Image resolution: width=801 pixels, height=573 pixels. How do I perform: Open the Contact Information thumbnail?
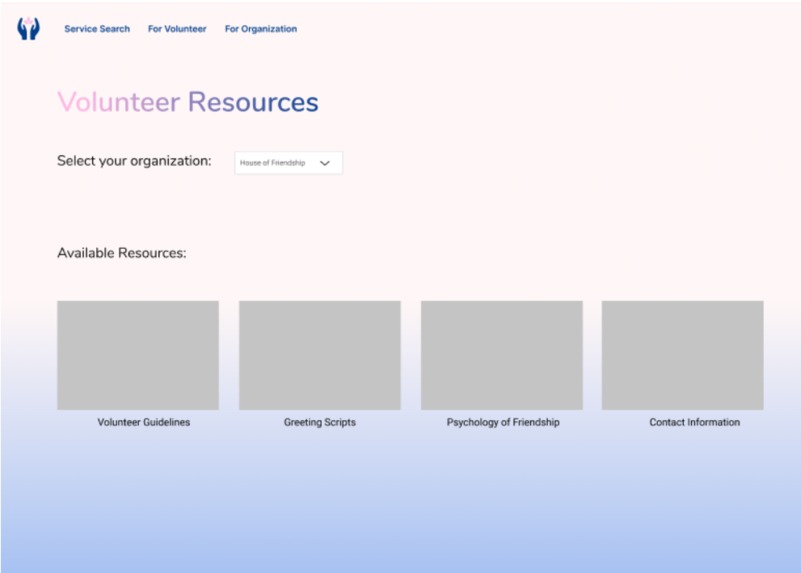pos(682,355)
